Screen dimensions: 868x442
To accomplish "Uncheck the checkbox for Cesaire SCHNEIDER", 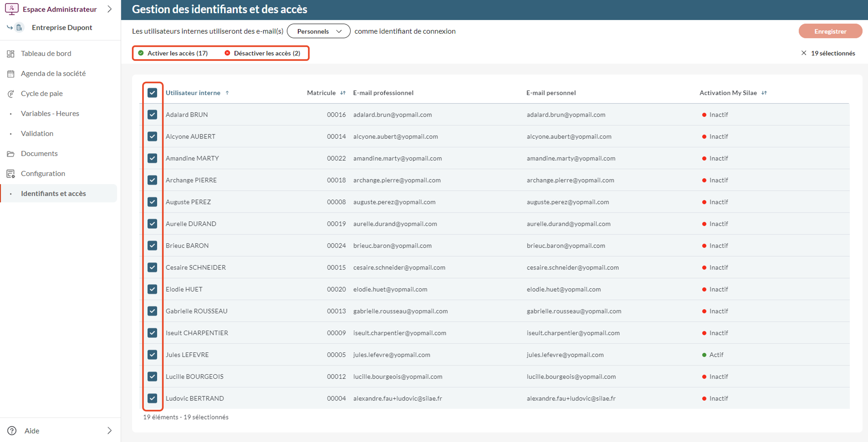I will tap(152, 267).
